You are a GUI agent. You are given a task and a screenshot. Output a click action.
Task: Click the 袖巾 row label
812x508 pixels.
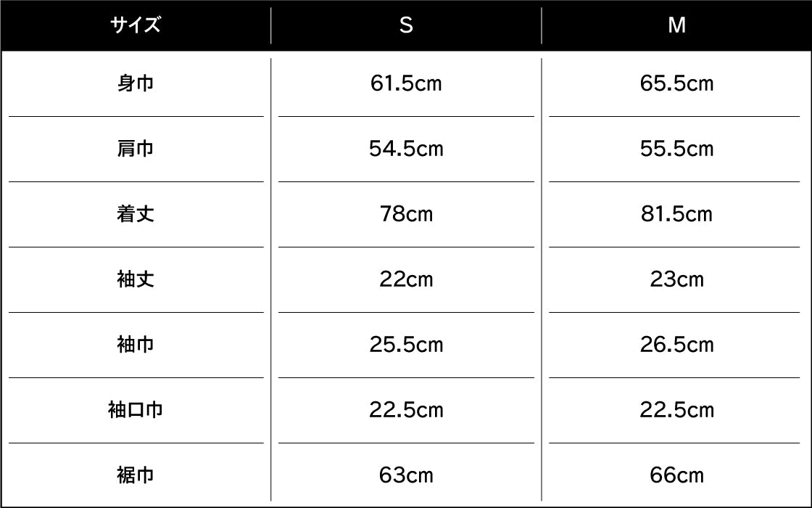coord(136,345)
